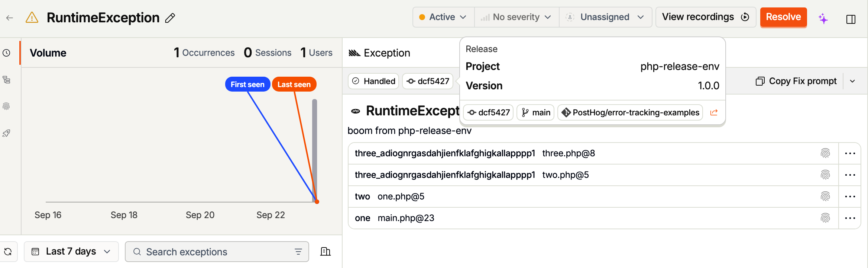Edit the RuntimeException title with pencil icon
Image resolution: width=868 pixels, height=268 pixels.
coord(170,18)
